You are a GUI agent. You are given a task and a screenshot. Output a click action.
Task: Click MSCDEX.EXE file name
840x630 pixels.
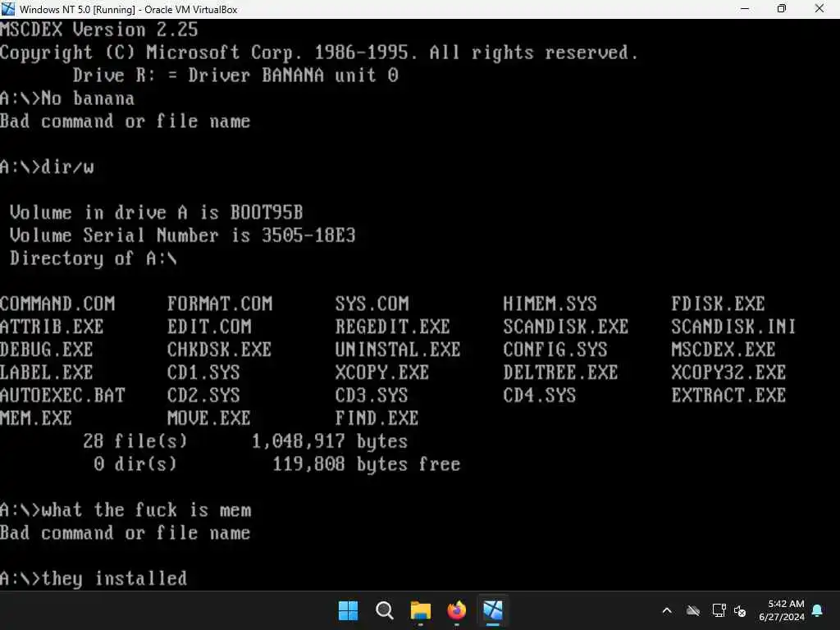(724, 349)
